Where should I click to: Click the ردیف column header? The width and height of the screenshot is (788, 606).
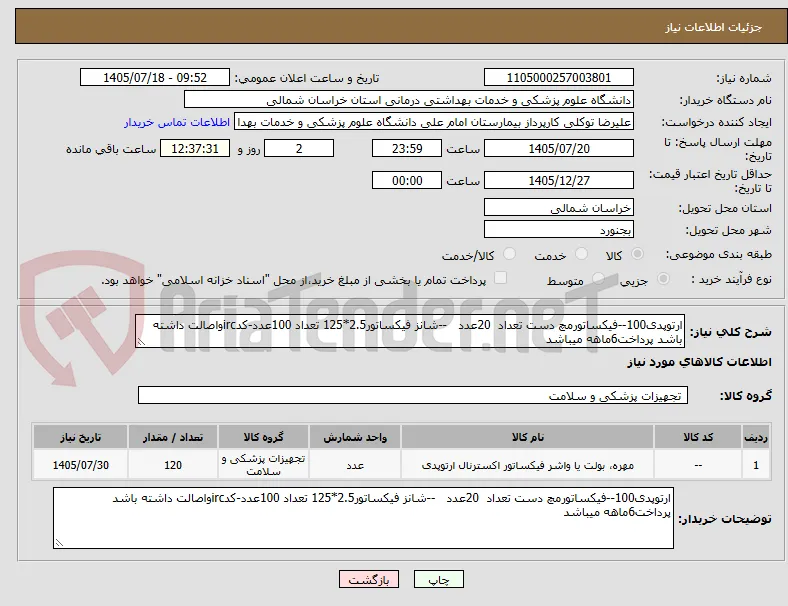point(755,437)
